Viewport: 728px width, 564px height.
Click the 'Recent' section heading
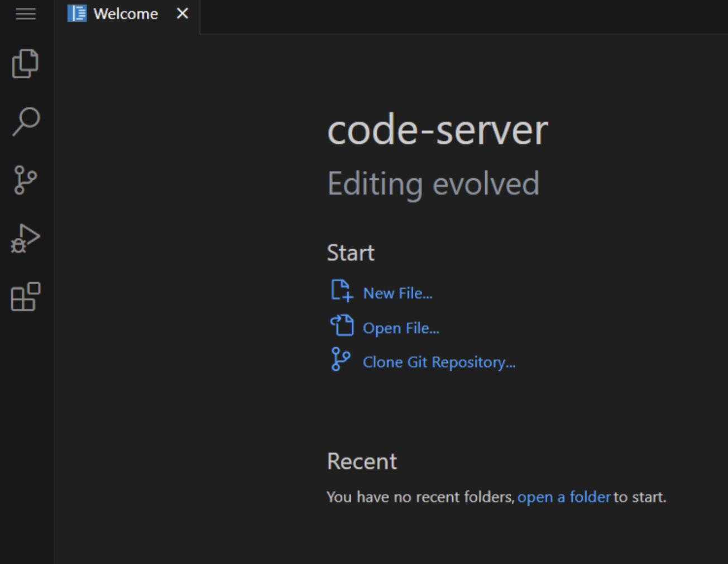pyautogui.click(x=362, y=461)
